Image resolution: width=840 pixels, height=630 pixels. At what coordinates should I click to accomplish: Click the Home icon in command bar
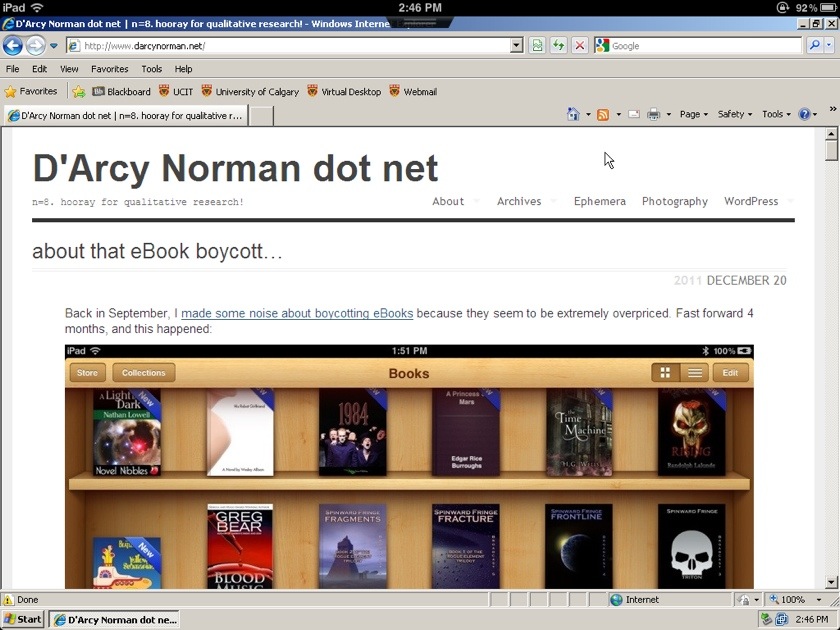point(573,115)
